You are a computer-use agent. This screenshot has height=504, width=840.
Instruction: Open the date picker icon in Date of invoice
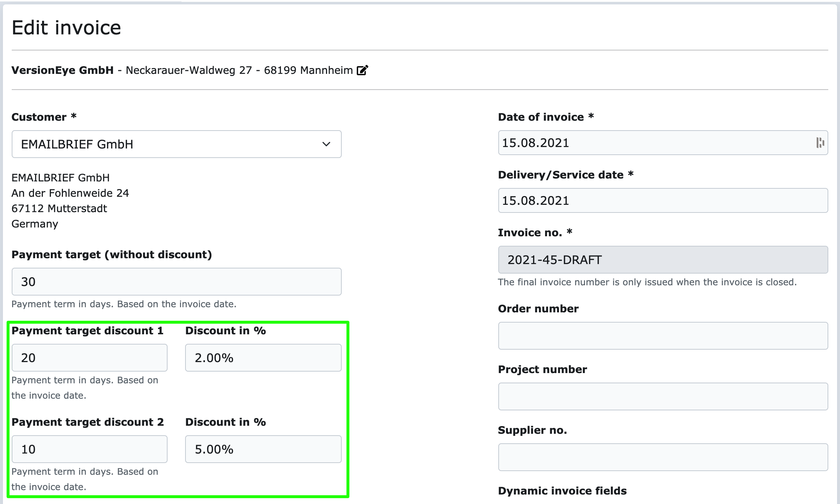tap(820, 143)
